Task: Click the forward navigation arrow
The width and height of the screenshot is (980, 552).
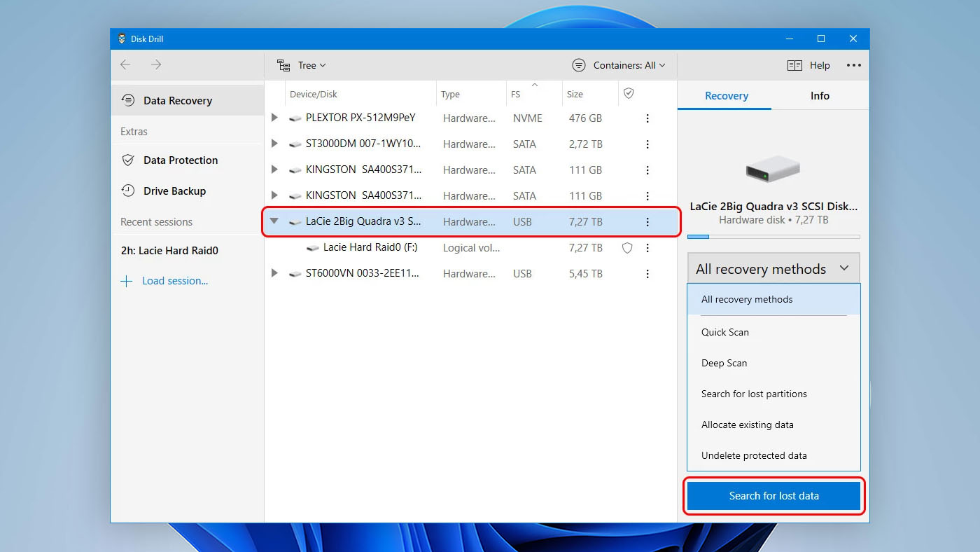Action: 156,64
